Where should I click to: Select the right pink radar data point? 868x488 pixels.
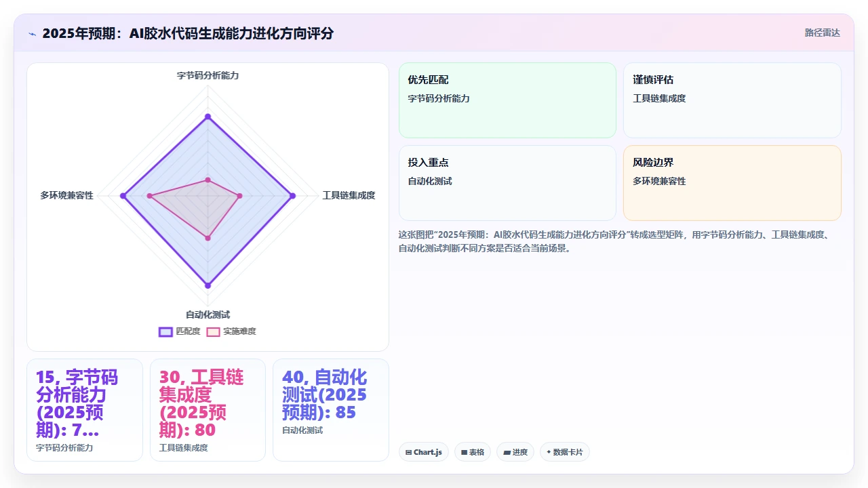pyautogui.click(x=239, y=196)
